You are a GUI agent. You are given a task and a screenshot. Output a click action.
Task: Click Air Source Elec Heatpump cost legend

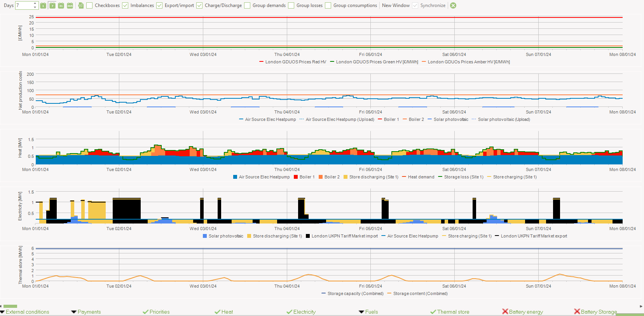point(267,119)
